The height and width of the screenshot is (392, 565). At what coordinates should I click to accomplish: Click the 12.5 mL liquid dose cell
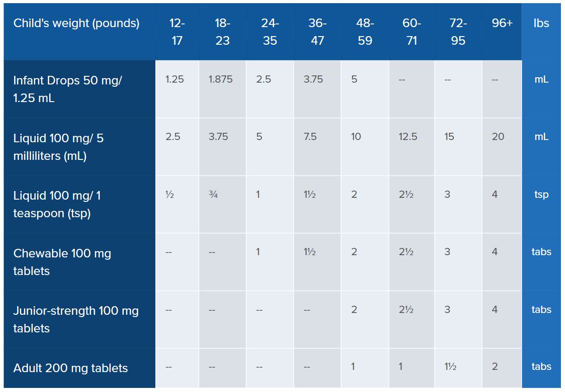click(408, 137)
